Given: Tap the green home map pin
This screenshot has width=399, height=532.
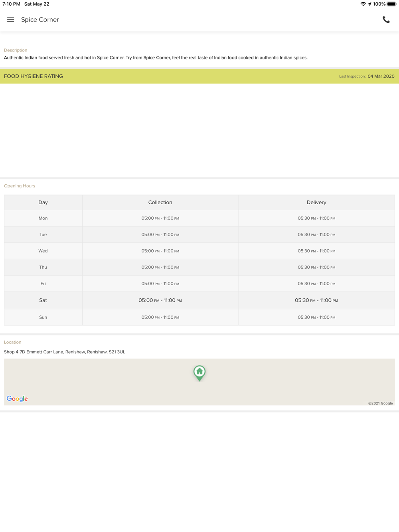Looking at the screenshot, I should coord(199,373).
